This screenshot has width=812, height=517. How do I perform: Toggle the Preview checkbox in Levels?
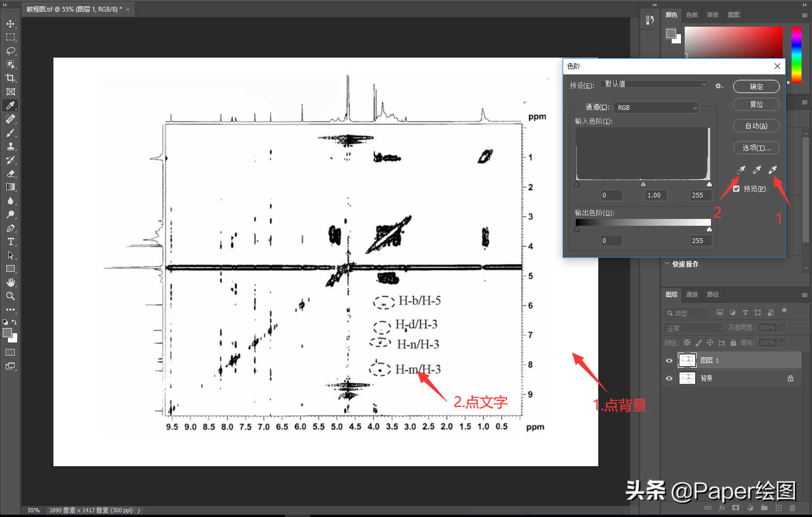736,189
